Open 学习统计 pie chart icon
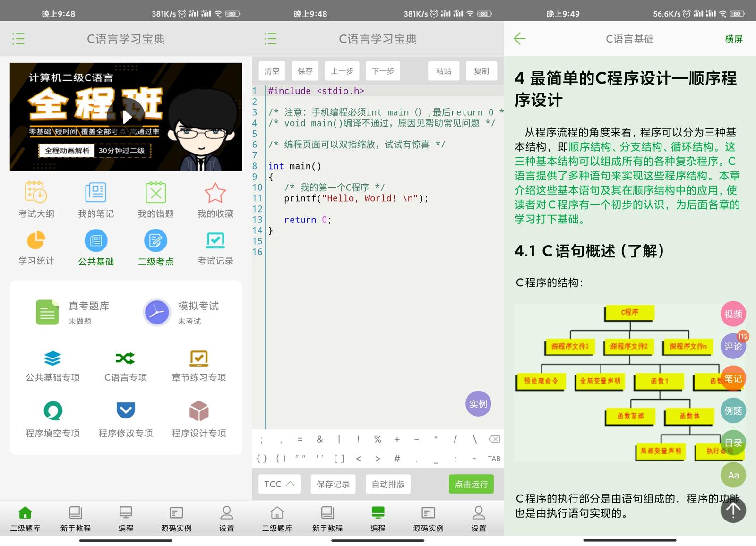 coord(36,240)
